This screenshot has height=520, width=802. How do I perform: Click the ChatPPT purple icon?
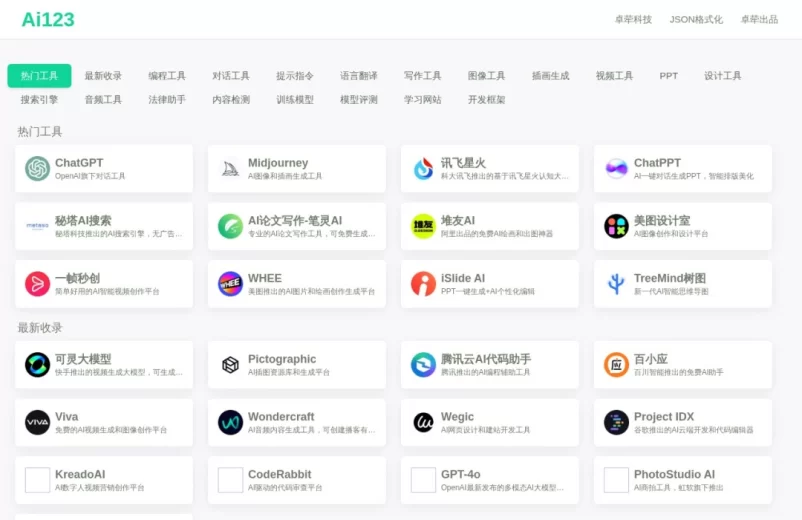point(616,169)
